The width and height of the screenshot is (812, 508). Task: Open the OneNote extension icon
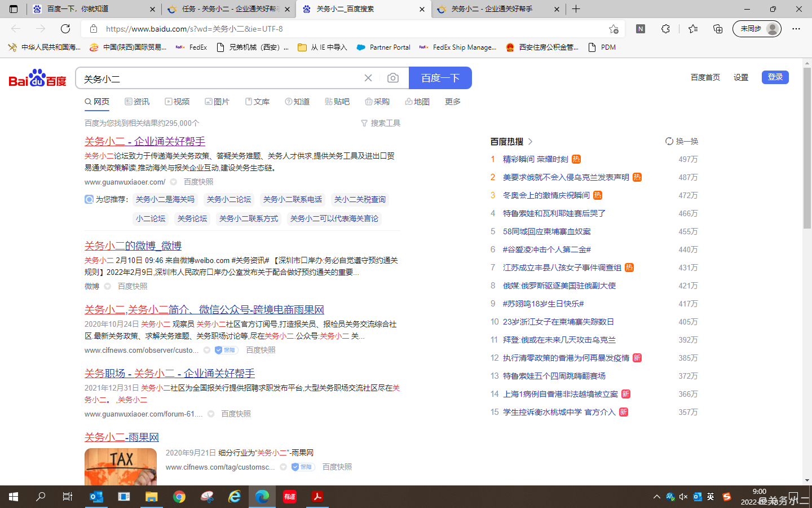(641, 29)
